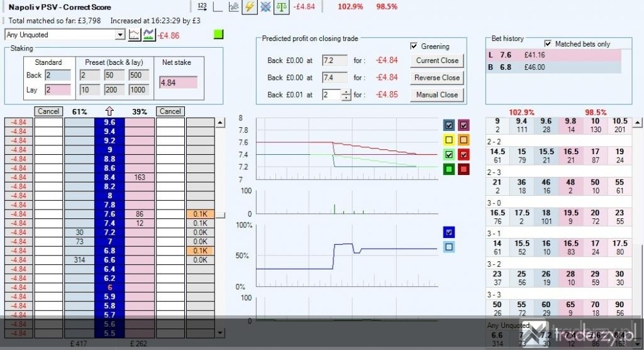Screen dimensions: 644x350
Task: Open the Any Unquoted selection dropdown
Action: tap(65, 35)
